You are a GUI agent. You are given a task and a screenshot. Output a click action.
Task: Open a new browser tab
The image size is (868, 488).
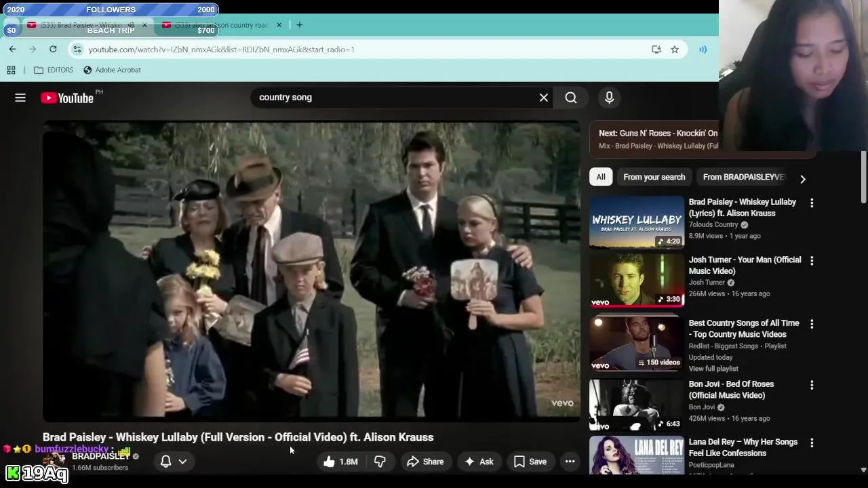(x=299, y=25)
